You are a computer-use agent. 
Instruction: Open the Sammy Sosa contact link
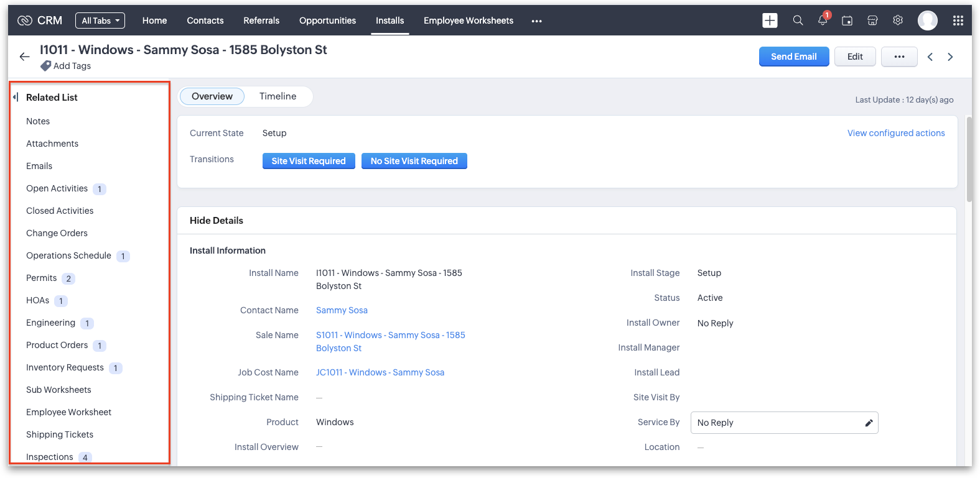[x=342, y=310]
